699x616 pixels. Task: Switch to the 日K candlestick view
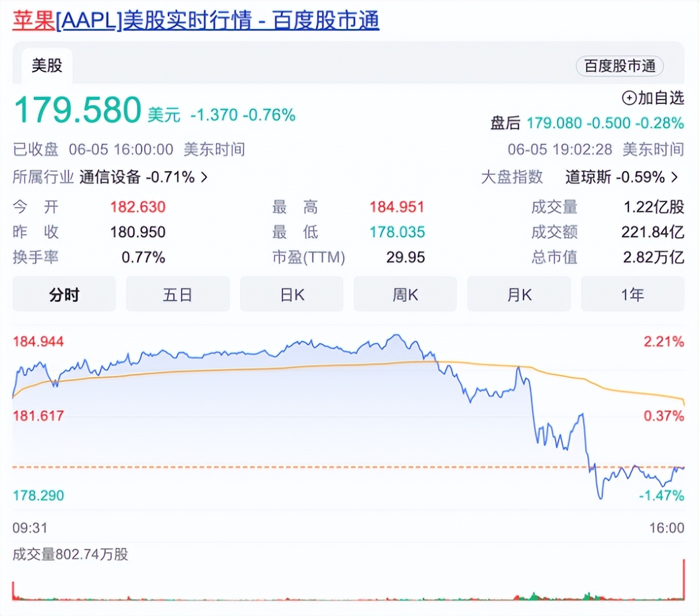(292, 294)
